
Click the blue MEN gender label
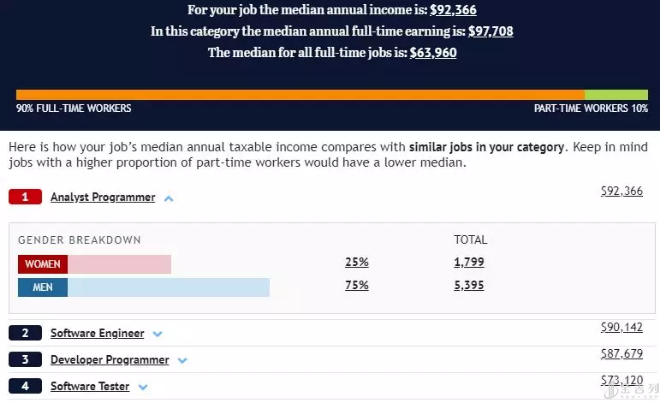(43, 288)
